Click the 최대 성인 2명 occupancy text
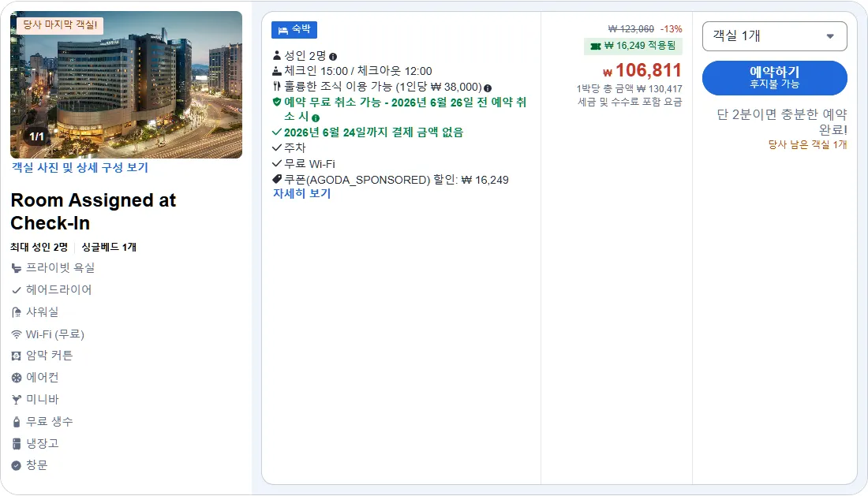Image resolution: width=868 pixels, height=496 pixels. click(39, 247)
